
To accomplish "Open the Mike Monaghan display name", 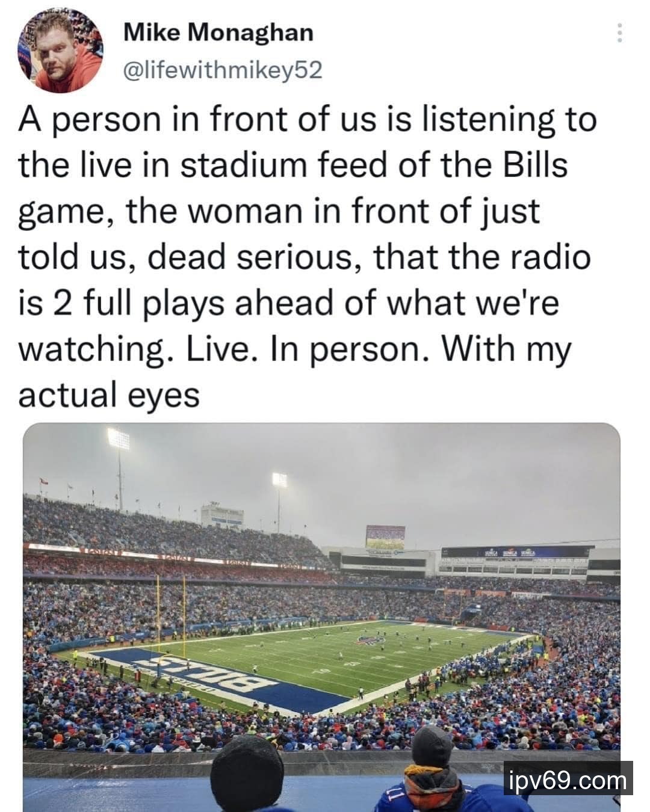I will tap(218, 32).
